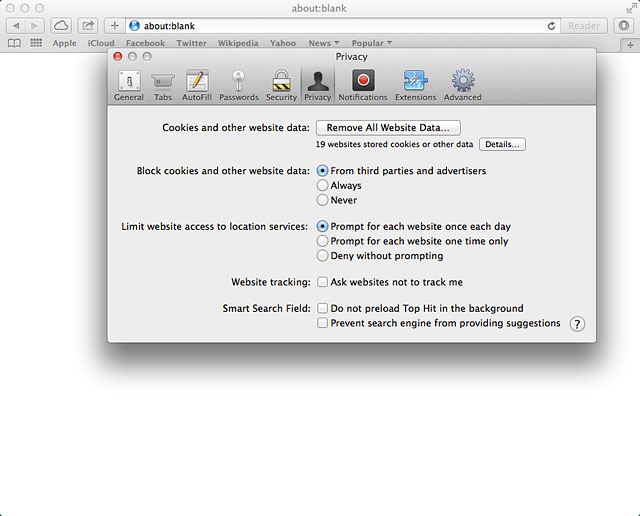640x516 pixels.
Task: Open the Tabs preferences pane
Action: pos(162,85)
